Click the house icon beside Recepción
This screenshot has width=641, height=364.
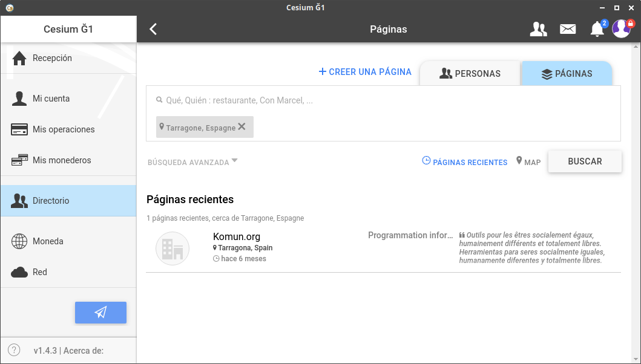pos(19,58)
